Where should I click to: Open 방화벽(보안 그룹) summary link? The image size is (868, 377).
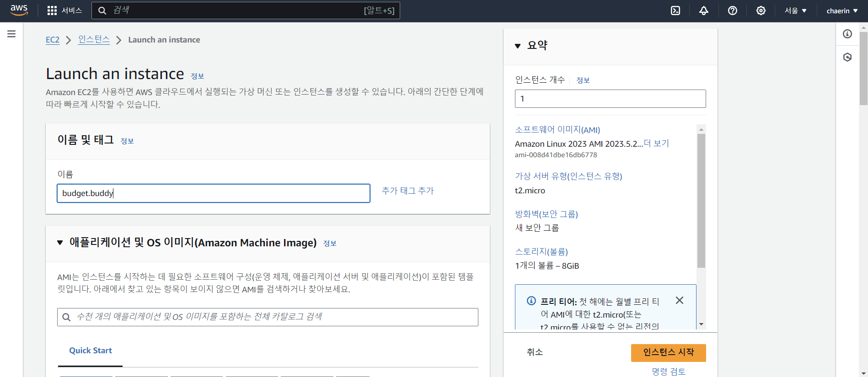[x=547, y=214]
